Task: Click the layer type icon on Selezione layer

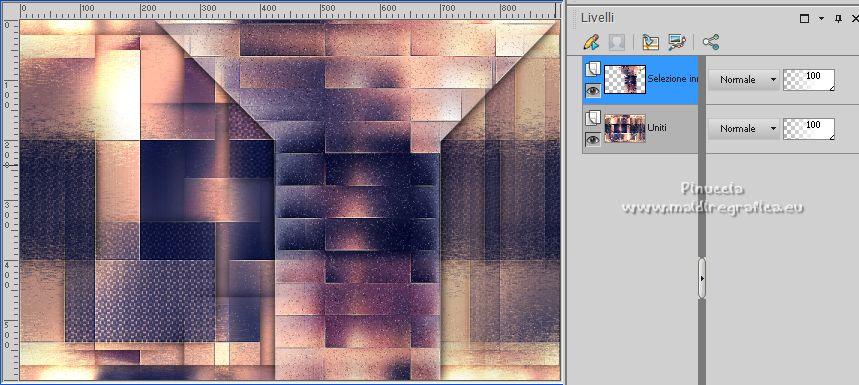Action: tap(593, 70)
